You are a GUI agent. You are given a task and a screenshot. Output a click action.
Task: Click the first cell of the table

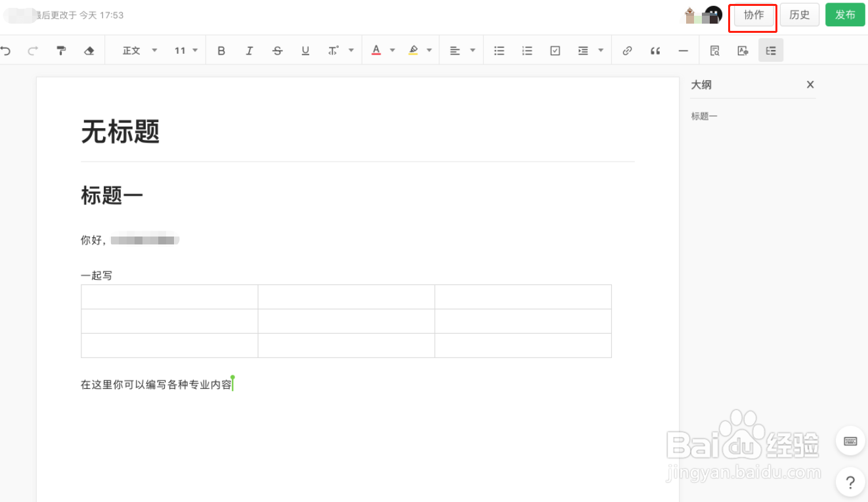(x=169, y=297)
